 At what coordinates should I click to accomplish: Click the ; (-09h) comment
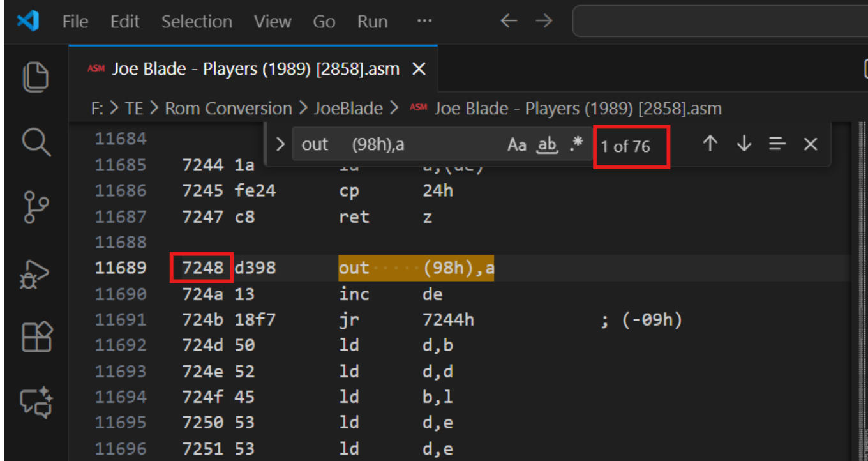click(641, 319)
